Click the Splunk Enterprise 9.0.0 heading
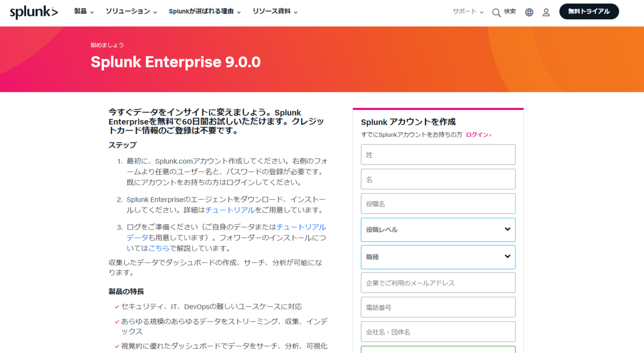 pyautogui.click(x=175, y=62)
